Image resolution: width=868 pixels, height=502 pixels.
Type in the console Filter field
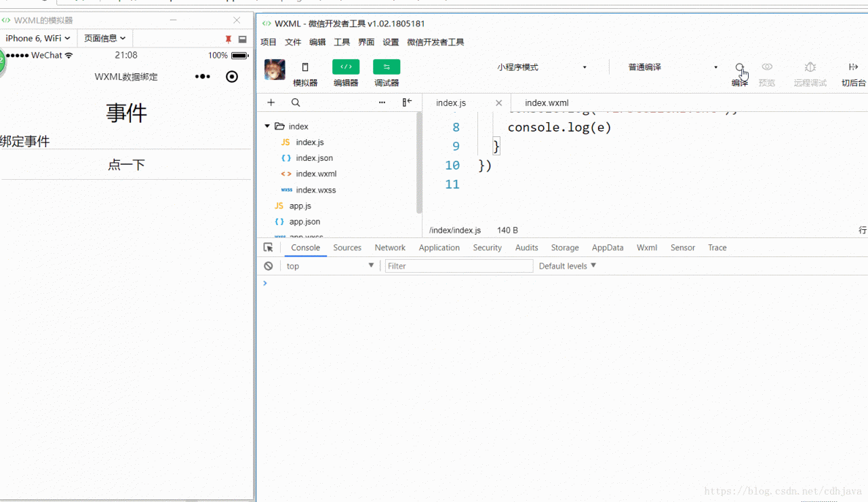point(458,265)
